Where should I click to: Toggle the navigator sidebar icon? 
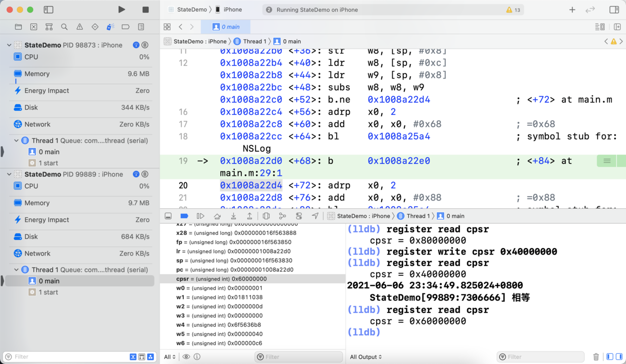pos(48,10)
